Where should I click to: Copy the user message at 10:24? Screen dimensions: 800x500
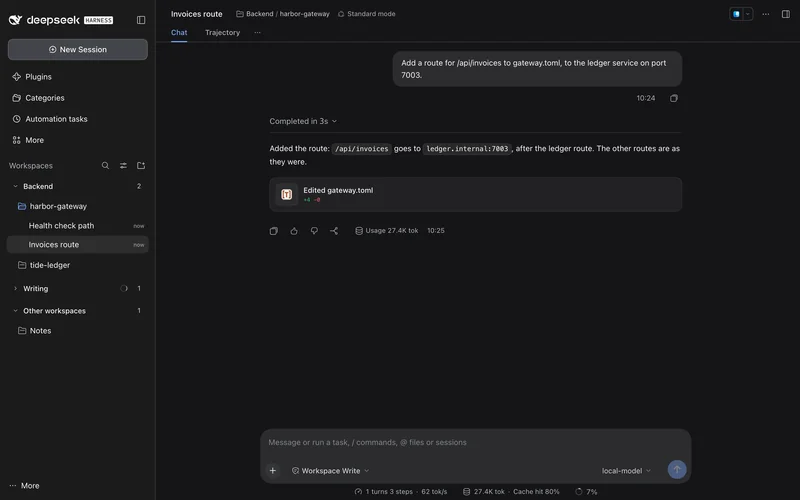674,98
